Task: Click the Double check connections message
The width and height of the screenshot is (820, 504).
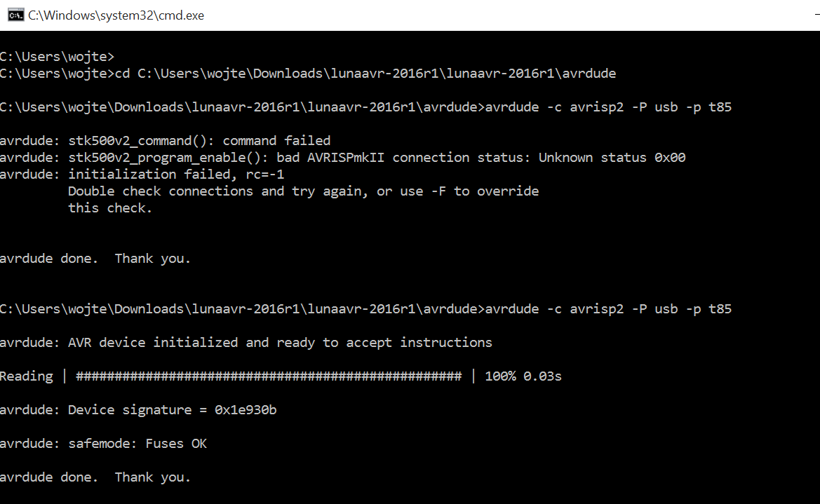Action: pos(303,191)
